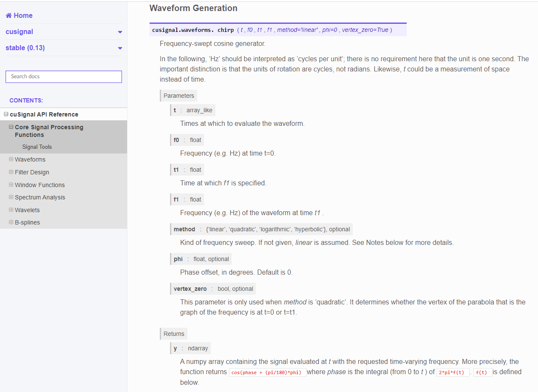538x392 pixels.
Task: Expand the Waveforms section
Action: 11,159
